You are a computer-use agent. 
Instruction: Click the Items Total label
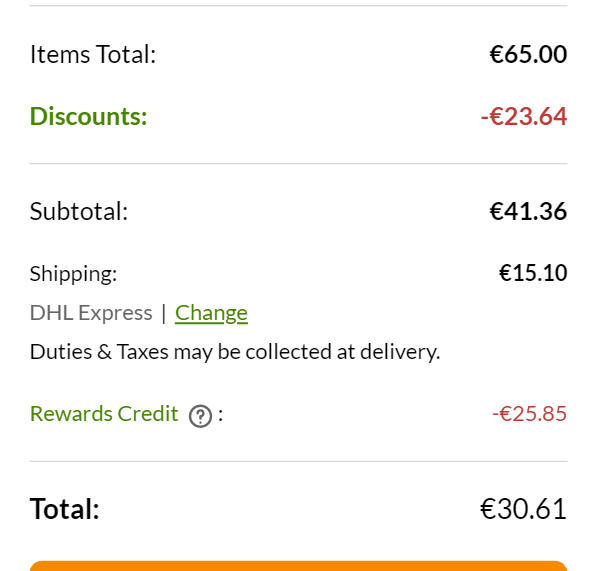pos(93,54)
